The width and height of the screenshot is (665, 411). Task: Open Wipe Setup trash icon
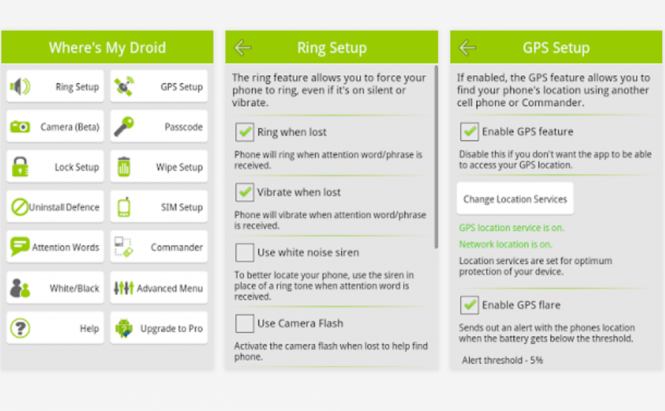tap(124, 166)
